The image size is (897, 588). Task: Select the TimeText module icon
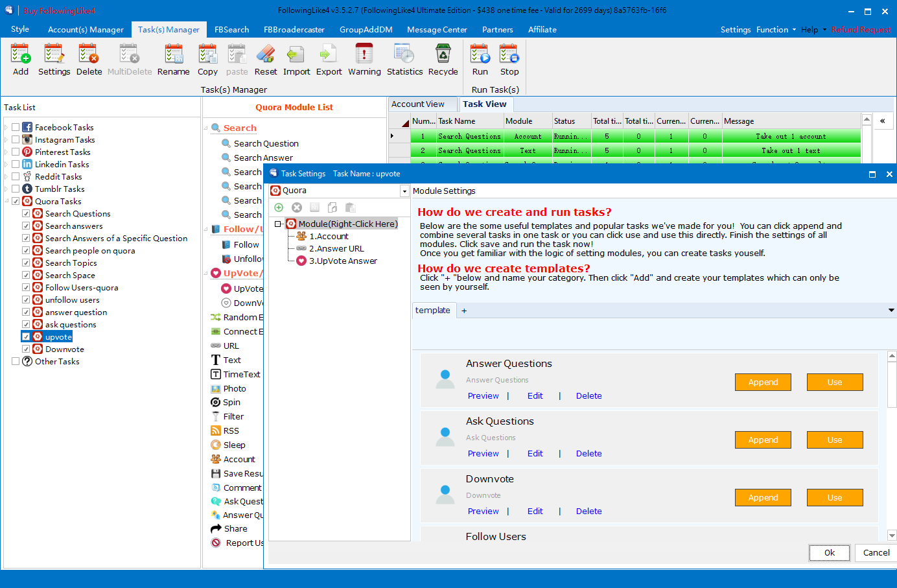pyautogui.click(x=216, y=375)
